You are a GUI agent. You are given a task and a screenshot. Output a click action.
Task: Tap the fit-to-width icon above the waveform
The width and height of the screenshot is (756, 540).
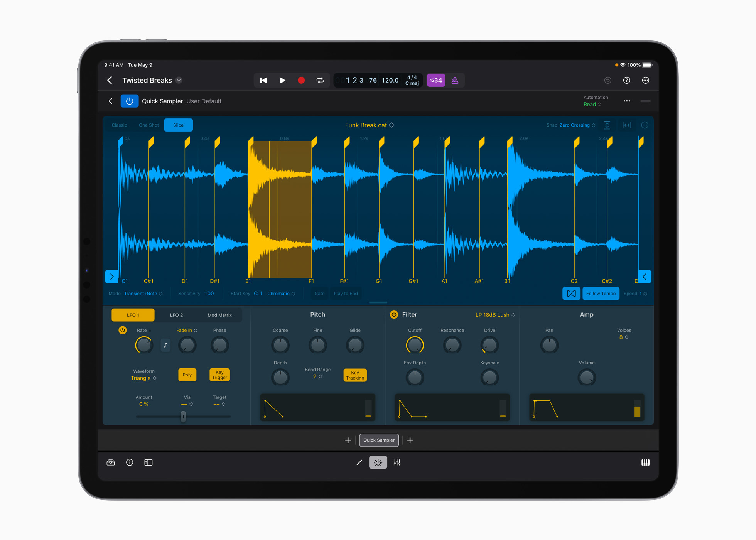pos(627,125)
